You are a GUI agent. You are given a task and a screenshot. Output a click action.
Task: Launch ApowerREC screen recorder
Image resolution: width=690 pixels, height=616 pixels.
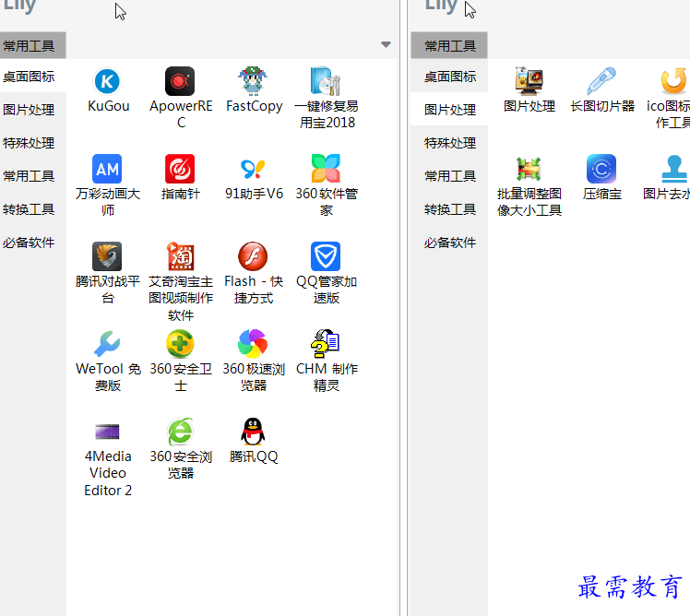(x=180, y=82)
